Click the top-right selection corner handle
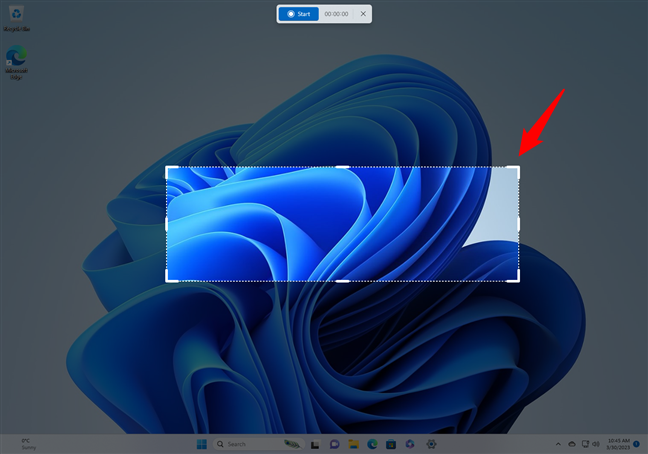 [518, 168]
